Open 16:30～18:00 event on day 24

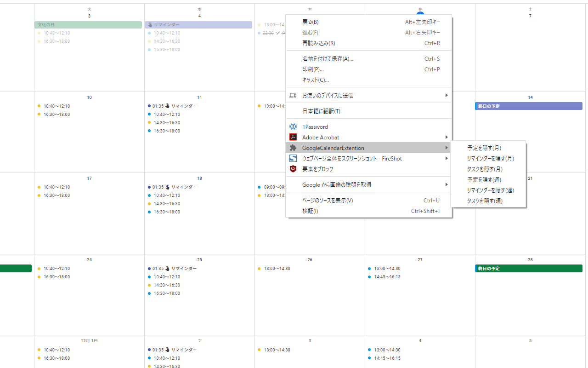point(54,276)
